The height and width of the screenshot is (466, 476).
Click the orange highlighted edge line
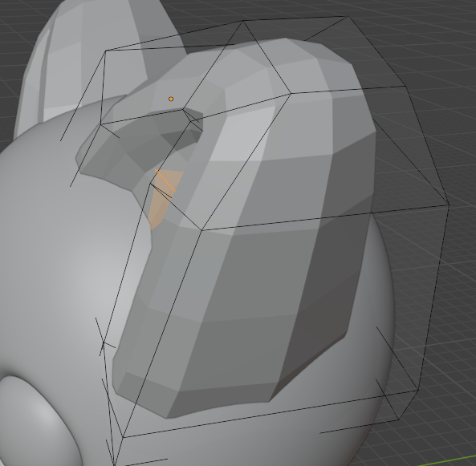coord(165,180)
